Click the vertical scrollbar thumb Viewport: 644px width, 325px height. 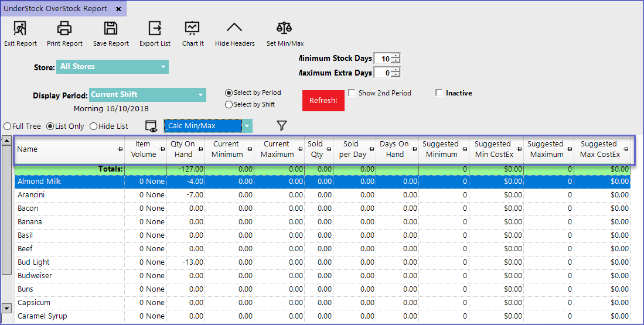6,210
